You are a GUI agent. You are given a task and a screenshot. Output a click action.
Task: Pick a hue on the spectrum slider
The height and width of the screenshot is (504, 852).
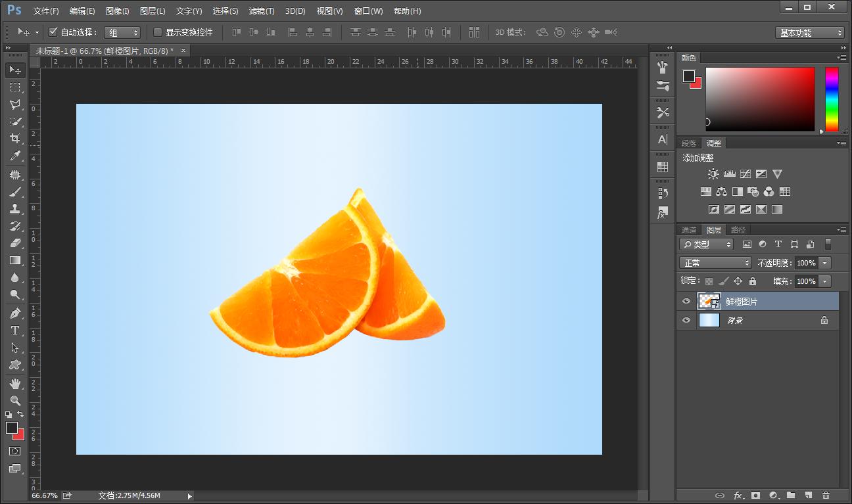[x=832, y=99]
